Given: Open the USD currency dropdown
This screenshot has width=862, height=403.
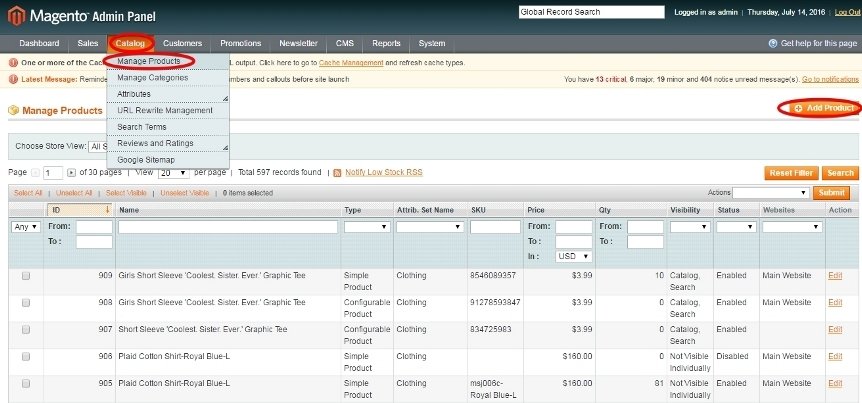Looking at the screenshot, I should click(x=573, y=257).
